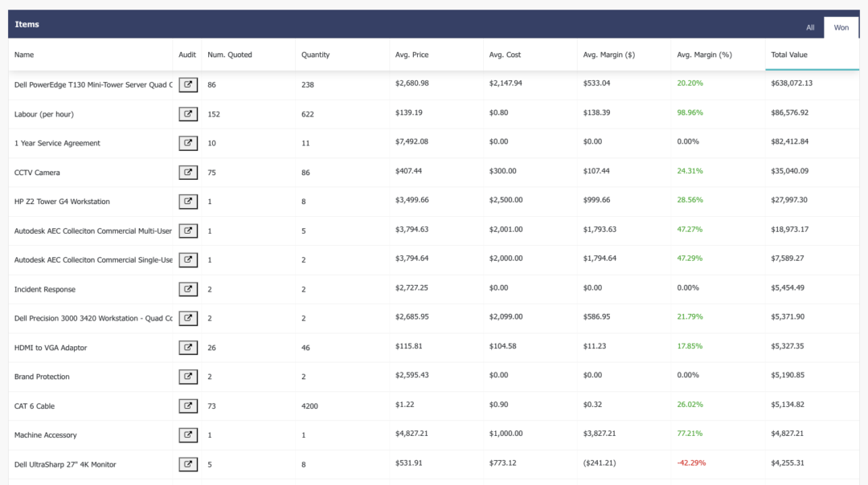The image size is (868, 485).
Task: Sort by Avg. Margin ($) column header
Action: click(609, 55)
